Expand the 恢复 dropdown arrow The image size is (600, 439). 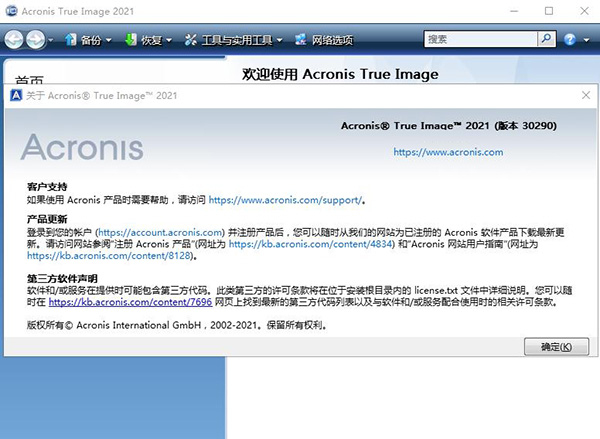169,40
